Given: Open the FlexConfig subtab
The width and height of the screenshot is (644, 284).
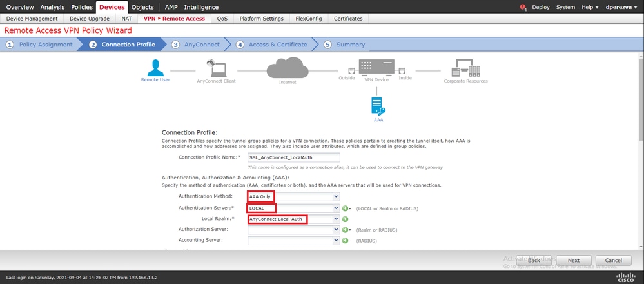Looking at the screenshot, I should coord(308,19).
